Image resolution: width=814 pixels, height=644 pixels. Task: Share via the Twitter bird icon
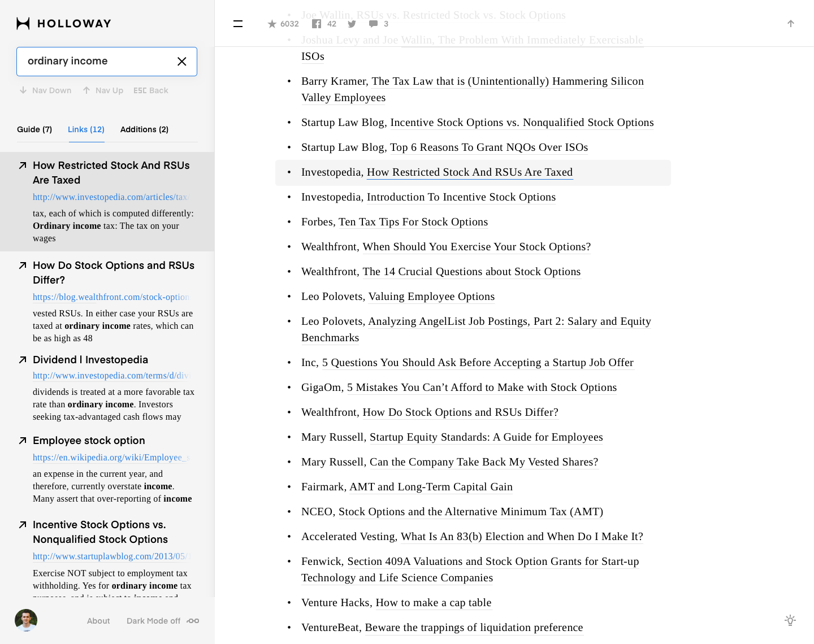click(x=352, y=24)
